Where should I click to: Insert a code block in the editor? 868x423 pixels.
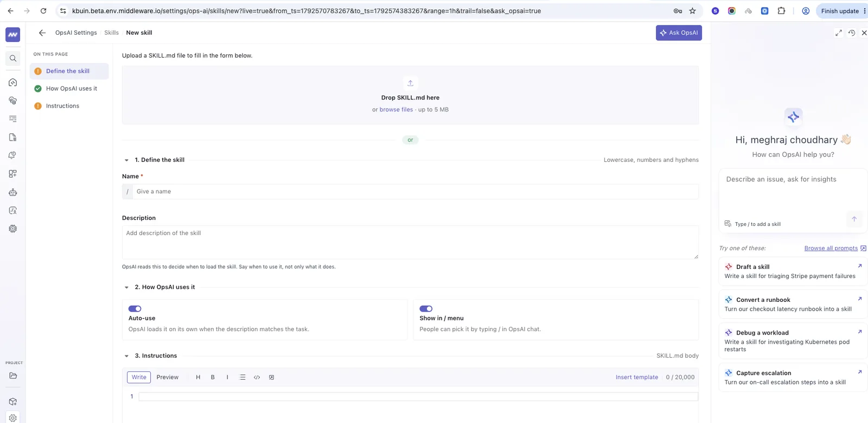[257, 377]
